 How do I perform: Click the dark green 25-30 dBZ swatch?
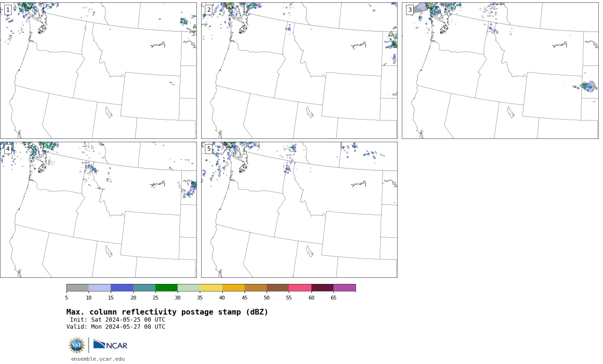coord(166,288)
